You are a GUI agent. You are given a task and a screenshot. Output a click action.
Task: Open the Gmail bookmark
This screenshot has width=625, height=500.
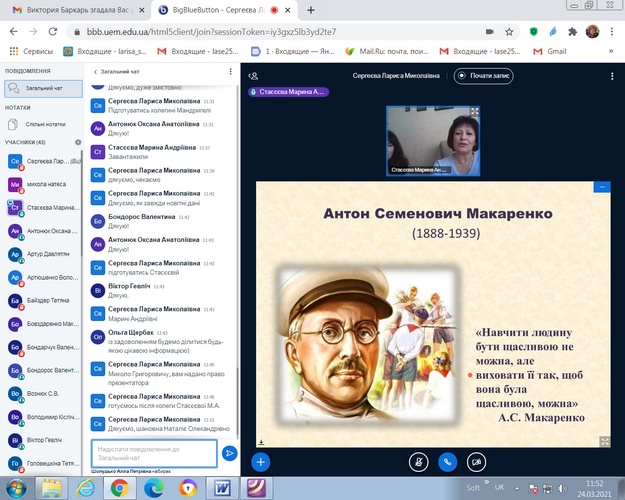tap(550, 51)
